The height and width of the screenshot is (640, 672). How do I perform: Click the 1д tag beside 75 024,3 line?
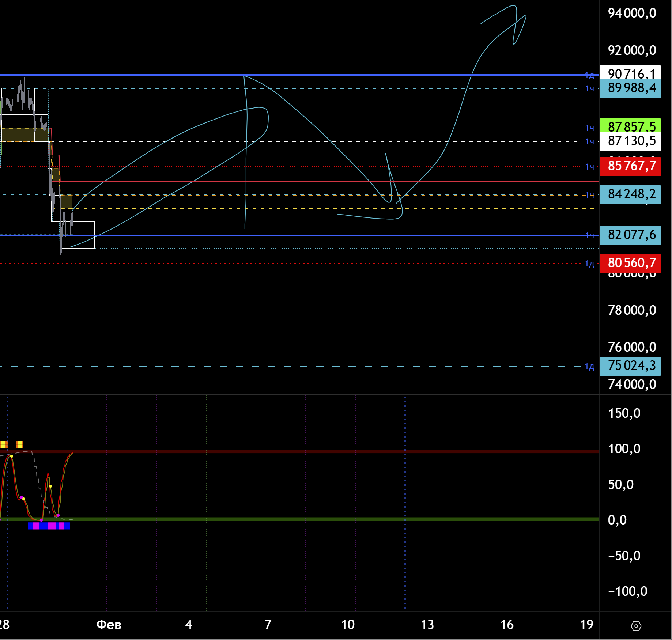click(589, 366)
